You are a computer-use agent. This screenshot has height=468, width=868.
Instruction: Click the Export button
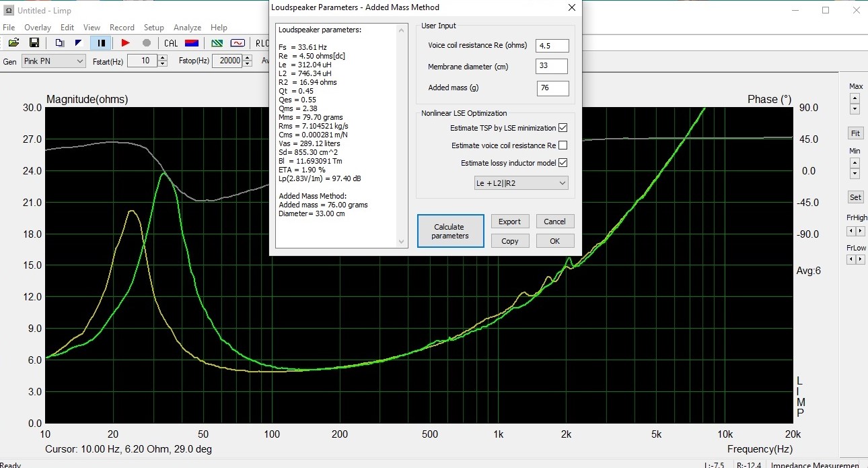[x=509, y=222]
